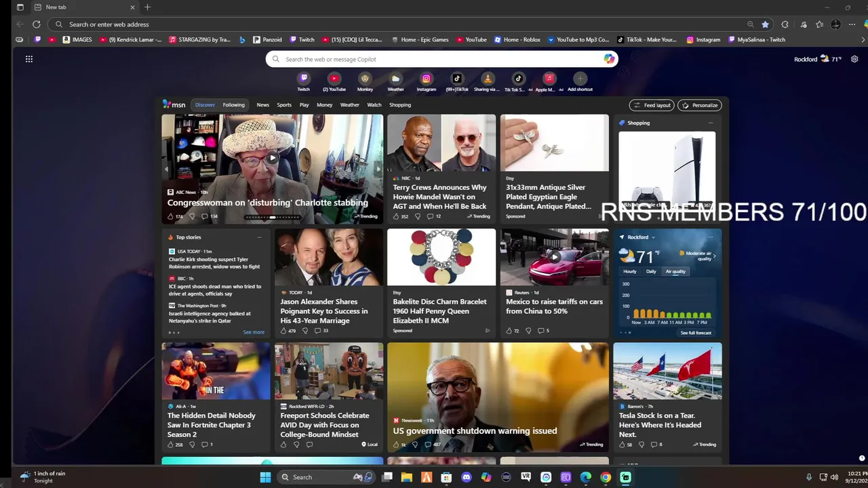Click the Personalize button
Viewport: 868px width, 488px height.
(x=700, y=105)
